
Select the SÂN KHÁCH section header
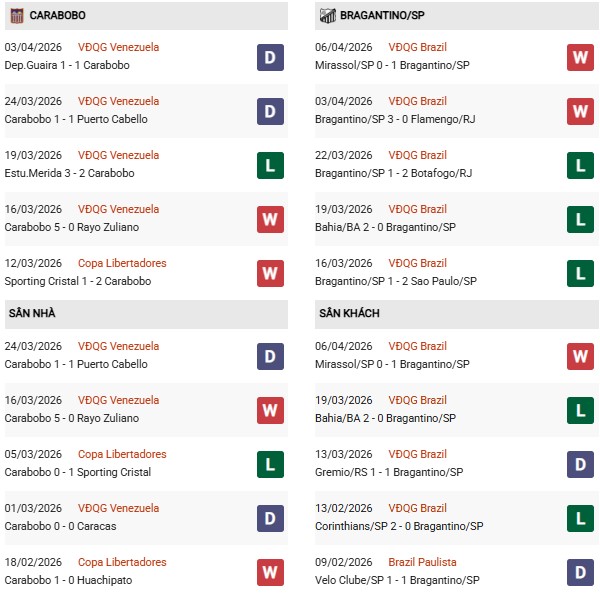pyautogui.click(x=348, y=313)
